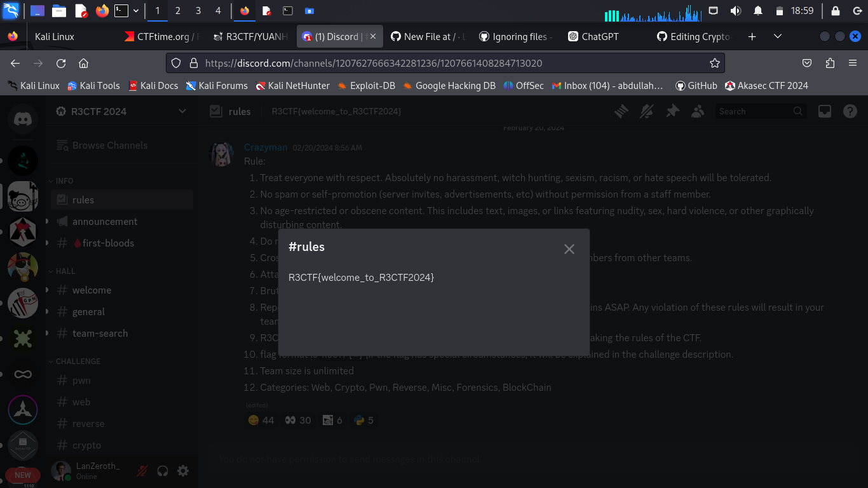Click the Discord search field
The width and height of the screenshot is (868, 488).
[x=754, y=111]
